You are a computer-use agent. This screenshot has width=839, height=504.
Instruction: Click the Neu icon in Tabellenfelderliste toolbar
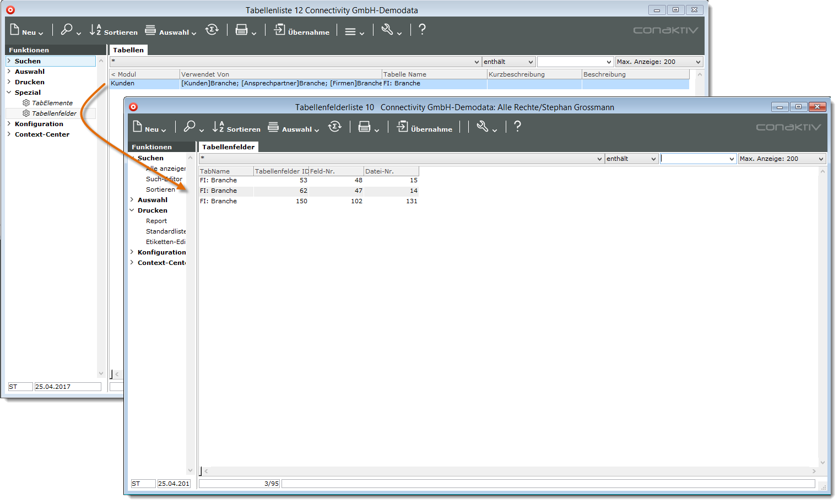139,127
